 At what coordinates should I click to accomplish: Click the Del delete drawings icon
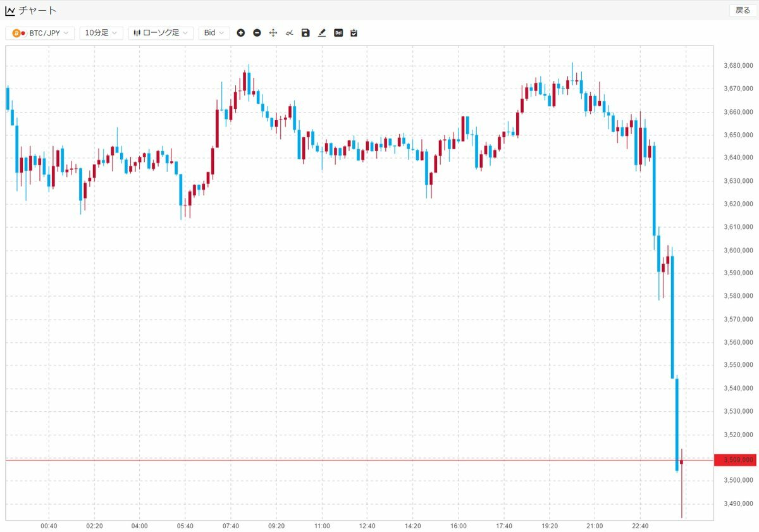coord(338,33)
